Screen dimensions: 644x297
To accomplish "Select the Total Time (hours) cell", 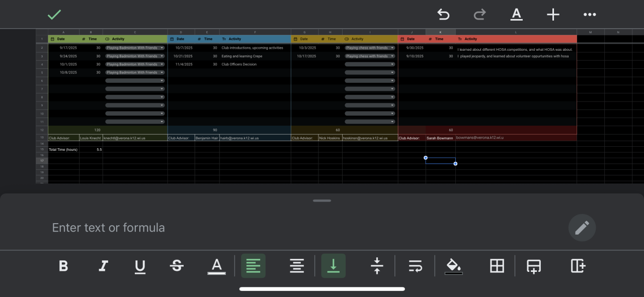I will [x=64, y=149].
